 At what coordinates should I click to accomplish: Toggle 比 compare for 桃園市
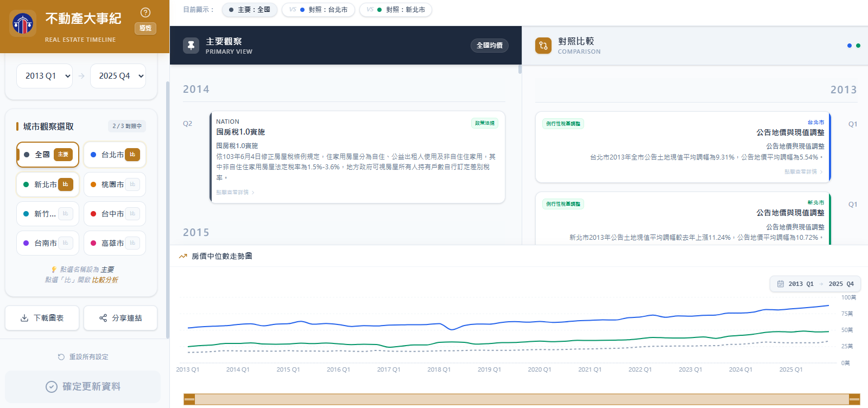[x=132, y=184]
